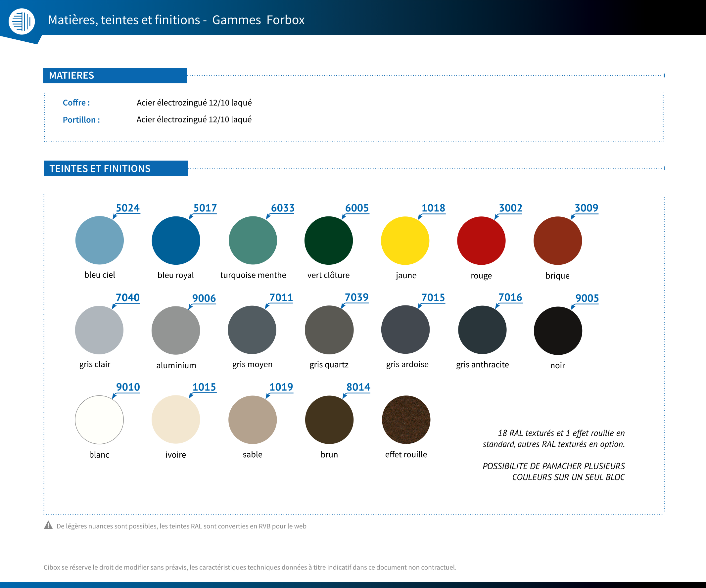706x588 pixels.
Task: Click the 'De légères nuances' footnote text
Action: coord(181,526)
